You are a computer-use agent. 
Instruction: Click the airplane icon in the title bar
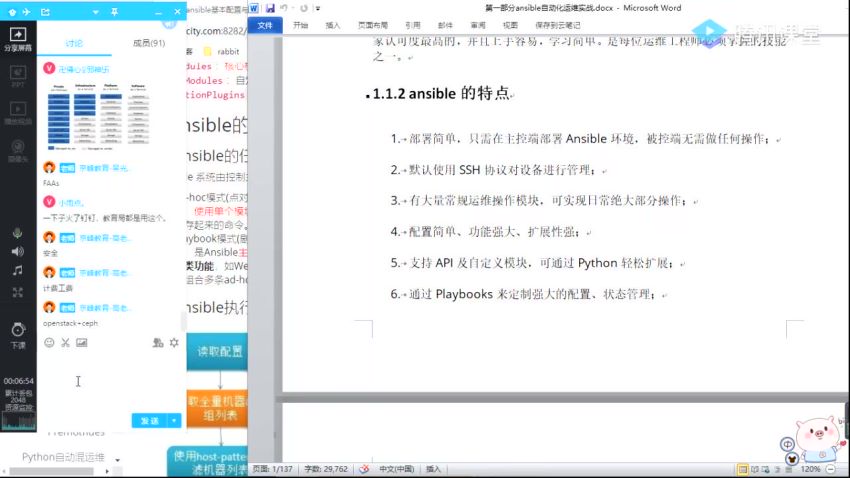[x=27, y=11]
